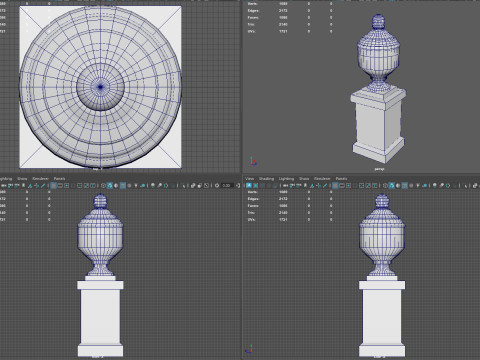
Task: Click the UVs label in the side view HUD
Action: click(x=252, y=220)
